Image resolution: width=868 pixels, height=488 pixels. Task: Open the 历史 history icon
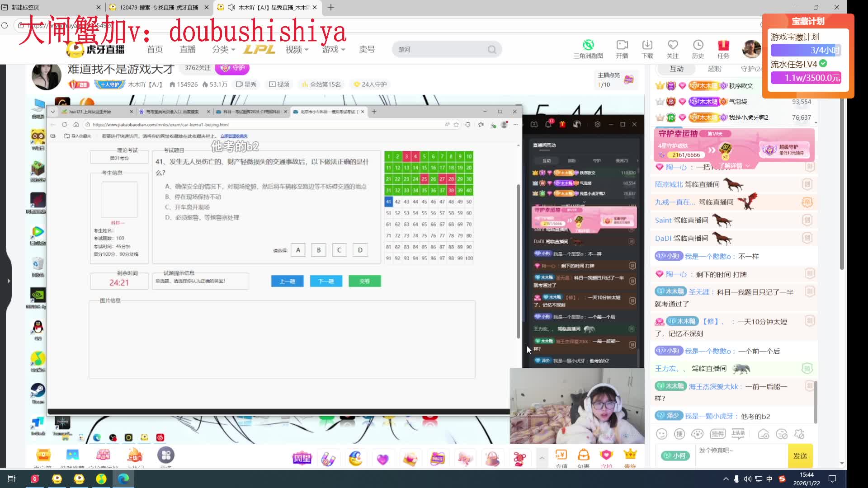click(698, 45)
